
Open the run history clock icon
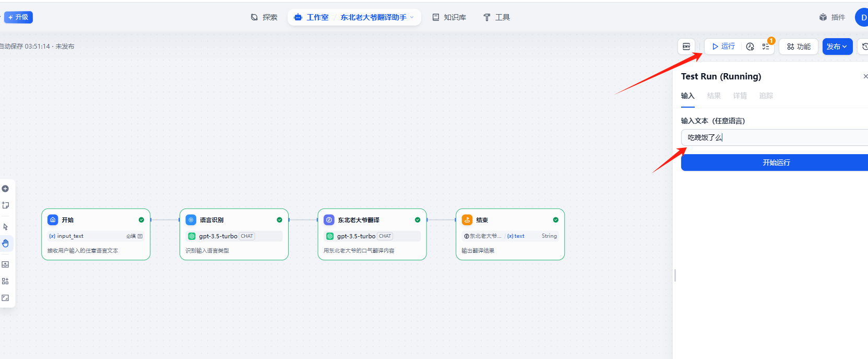(750, 47)
